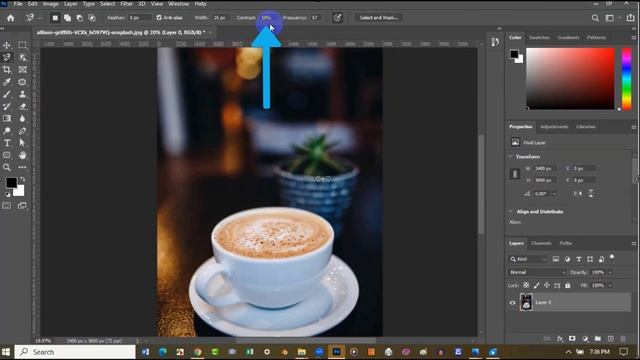
Task: Add a layer style with fx icon
Action: [560, 339]
